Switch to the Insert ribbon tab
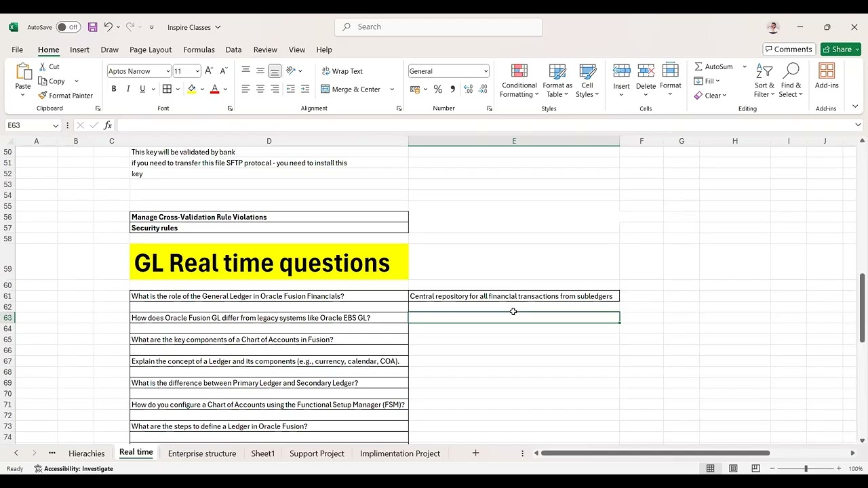Viewport: 868px width, 488px height. (79, 49)
